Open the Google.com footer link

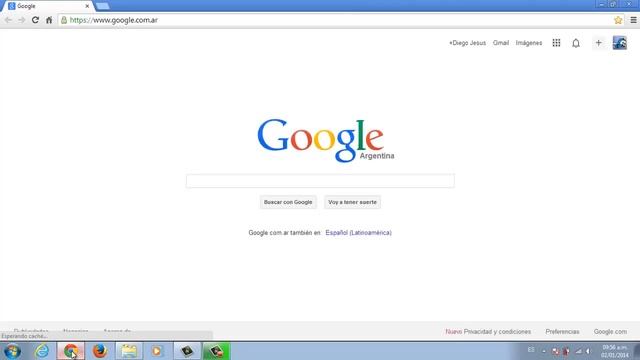click(610, 331)
